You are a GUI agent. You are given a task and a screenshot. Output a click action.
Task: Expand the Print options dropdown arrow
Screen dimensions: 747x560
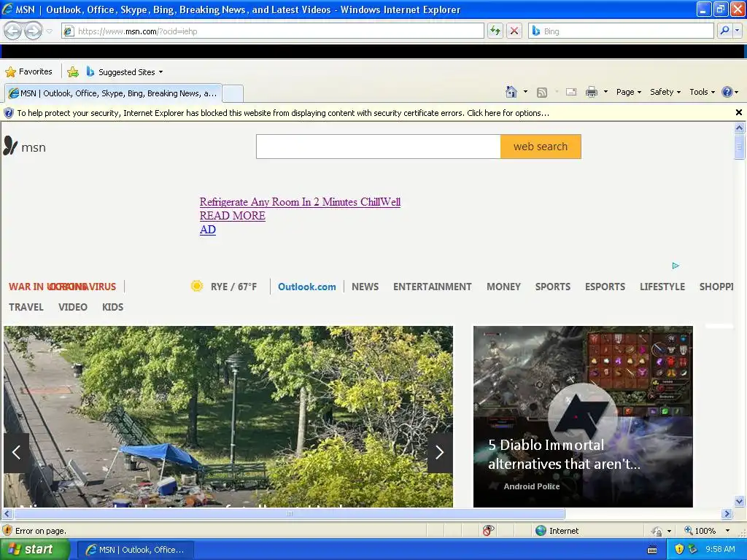click(605, 92)
